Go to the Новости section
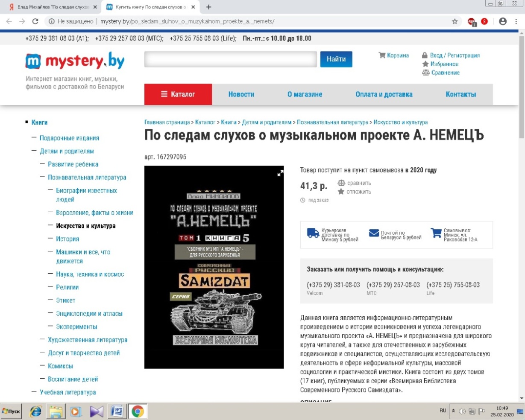This screenshot has width=525, height=420. tap(241, 94)
